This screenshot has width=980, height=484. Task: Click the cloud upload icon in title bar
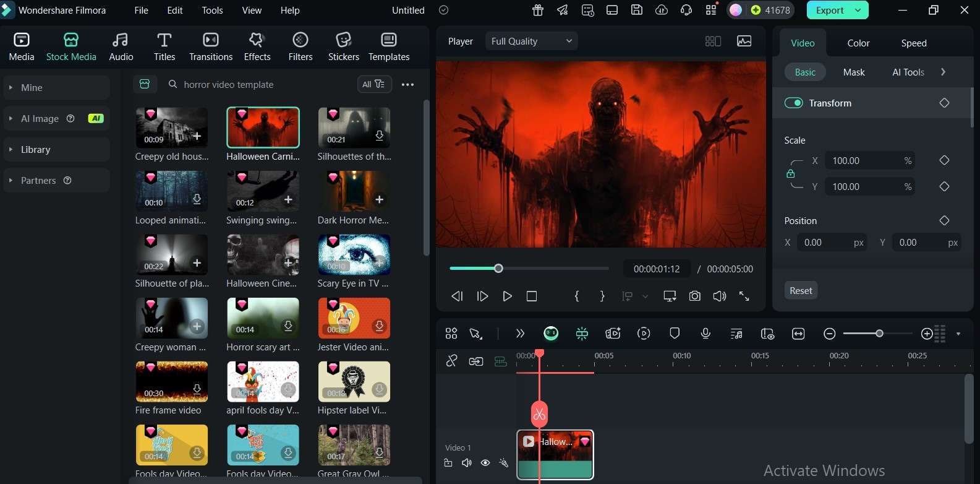tap(662, 10)
